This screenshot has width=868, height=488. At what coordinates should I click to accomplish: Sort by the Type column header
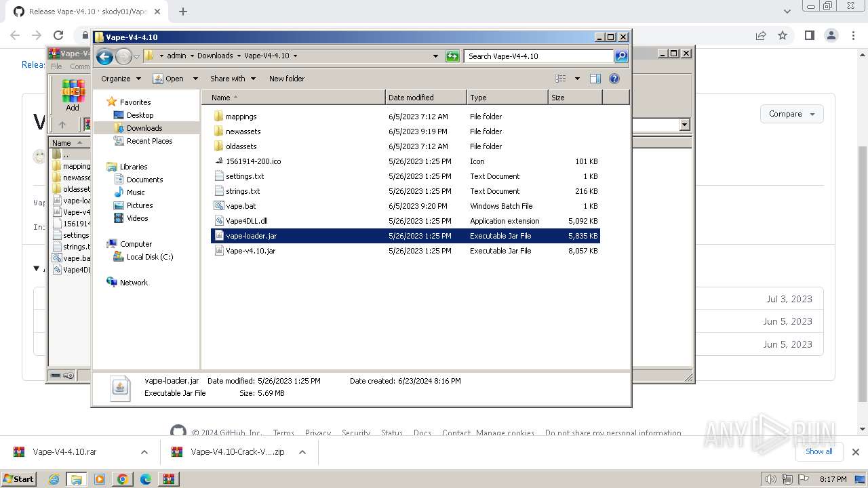tap(507, 98)
